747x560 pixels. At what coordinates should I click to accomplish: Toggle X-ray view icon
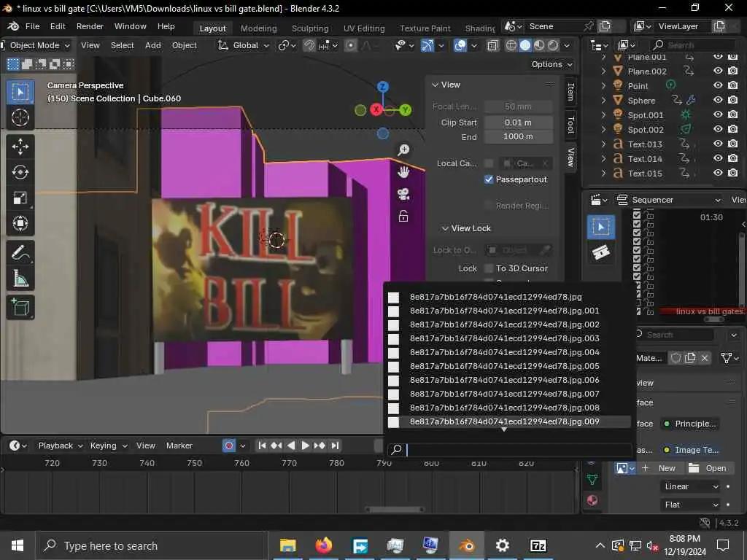point(492,45)
